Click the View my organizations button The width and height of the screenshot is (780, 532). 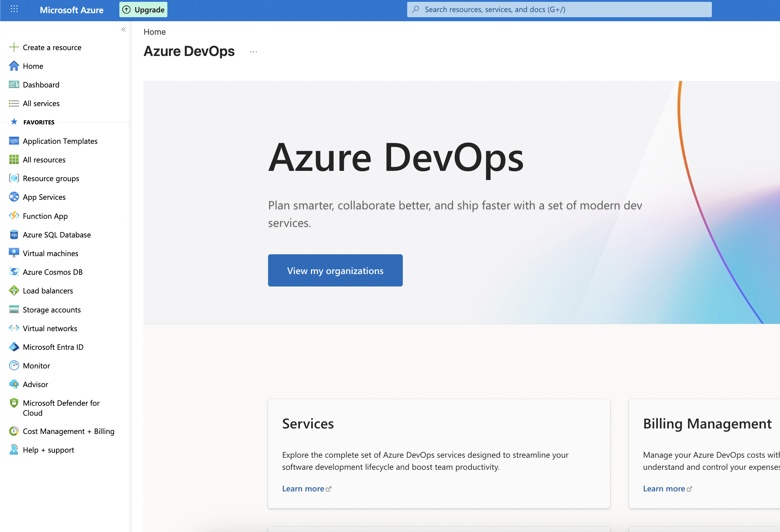point(335,270)
